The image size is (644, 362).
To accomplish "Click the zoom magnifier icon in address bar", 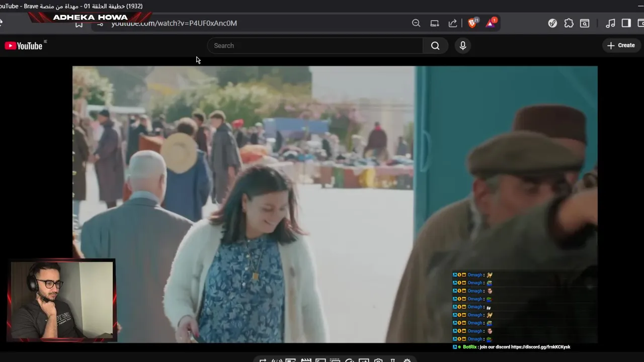I will click(416, 23).
